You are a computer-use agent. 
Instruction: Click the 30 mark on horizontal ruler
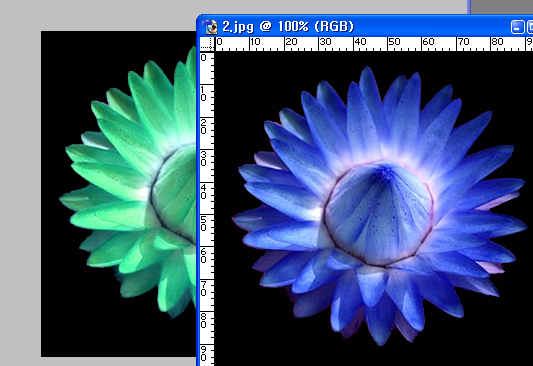[x=325, y=42]
